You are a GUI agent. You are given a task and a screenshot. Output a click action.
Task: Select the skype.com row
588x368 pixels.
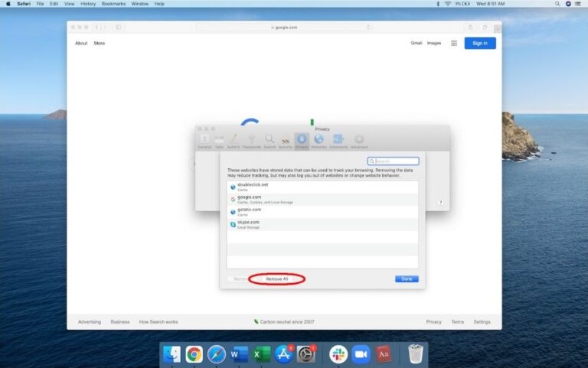(322, 224)
